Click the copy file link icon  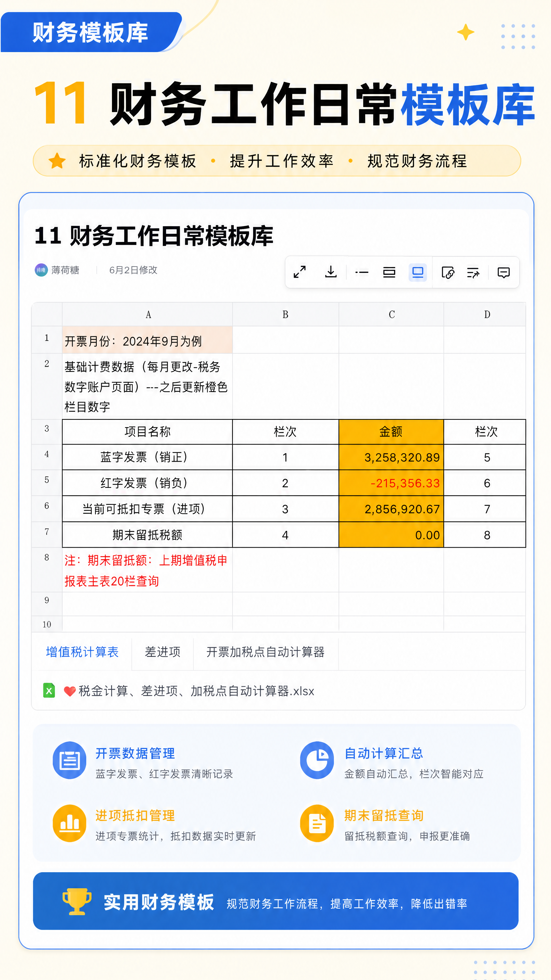pyautogui.click(x=448, y=272)
